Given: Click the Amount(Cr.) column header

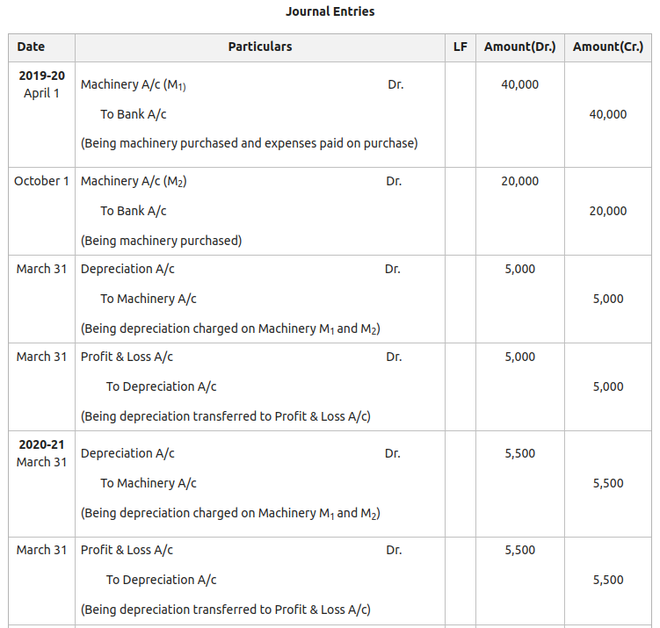Looking at the screenshot, I should [x=609, y=47].
